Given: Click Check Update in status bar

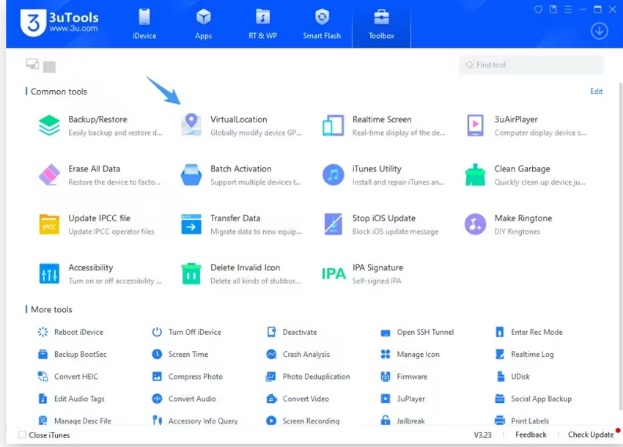Looking at the screenshot, I should [x=591, y=435].
